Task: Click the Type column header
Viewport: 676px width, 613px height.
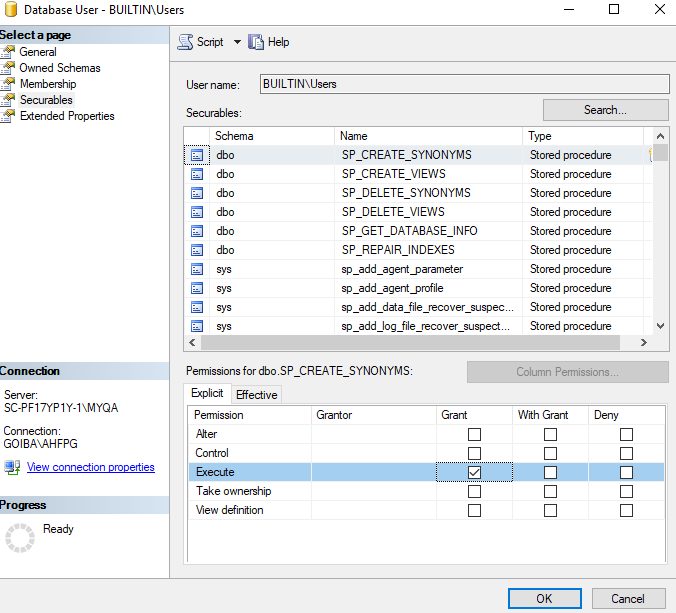Action: [x=583, y=136]
